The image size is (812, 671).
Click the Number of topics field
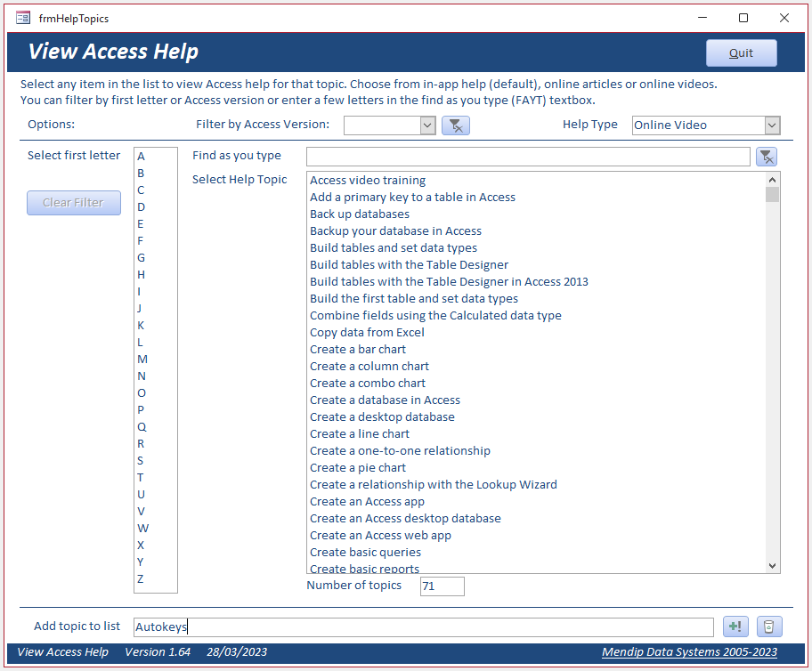pos(443,586)
